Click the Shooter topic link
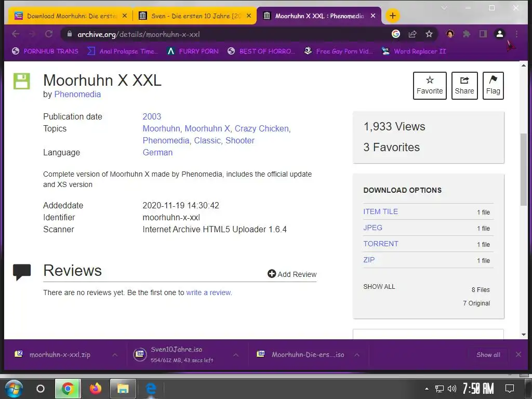532x399 pixels. point(240,140)
